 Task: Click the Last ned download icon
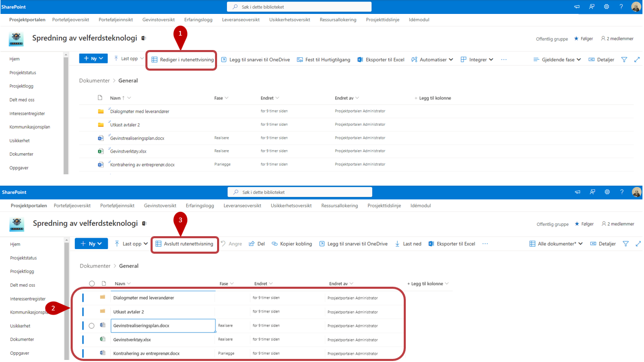[398, 244]
